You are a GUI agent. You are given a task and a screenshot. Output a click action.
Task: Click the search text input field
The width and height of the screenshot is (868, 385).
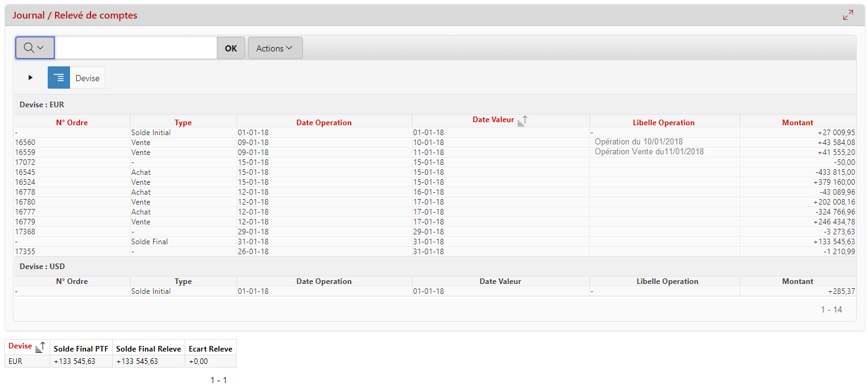(x=136, y=48)
